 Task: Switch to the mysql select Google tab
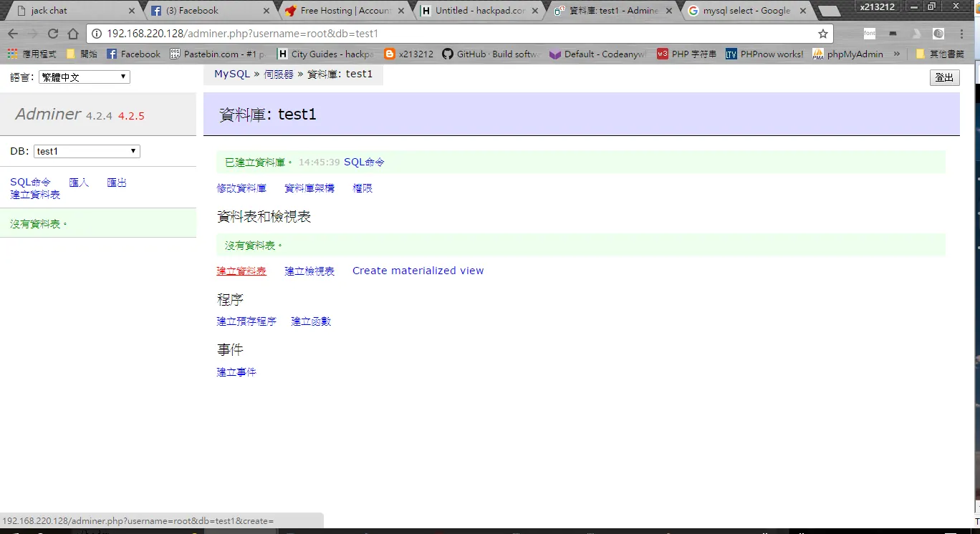pos(745,11)
